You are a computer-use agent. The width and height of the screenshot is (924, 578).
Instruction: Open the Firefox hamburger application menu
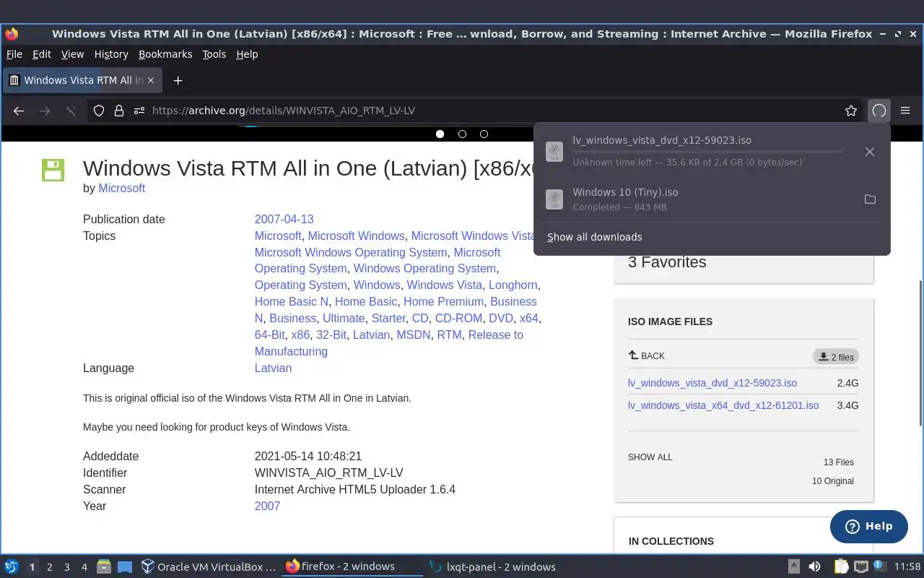905,111
